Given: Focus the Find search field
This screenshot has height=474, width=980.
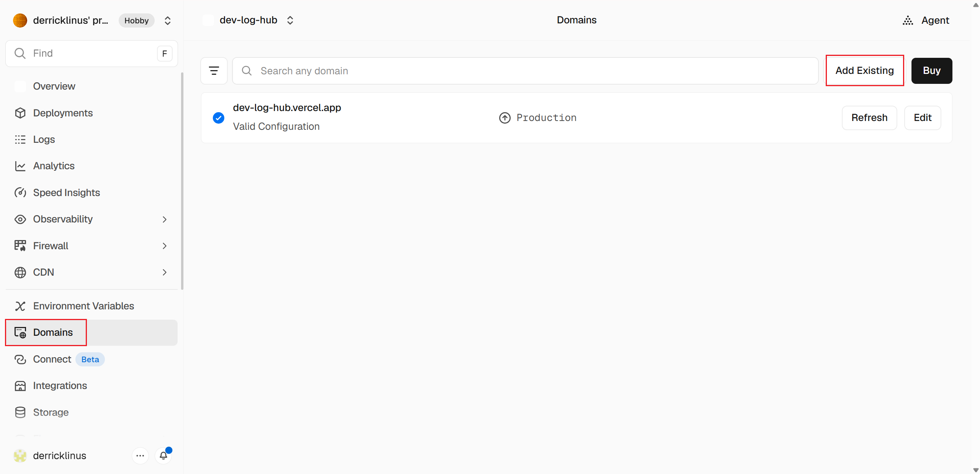Looking at the screenshot, I should (x=92, y=53).
